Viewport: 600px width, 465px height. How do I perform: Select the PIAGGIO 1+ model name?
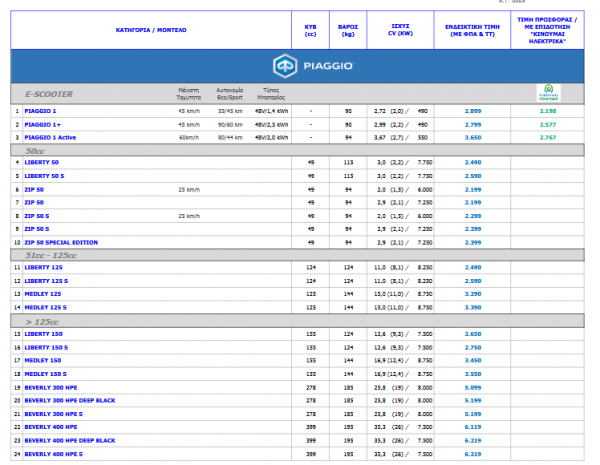tap(42, 125)
